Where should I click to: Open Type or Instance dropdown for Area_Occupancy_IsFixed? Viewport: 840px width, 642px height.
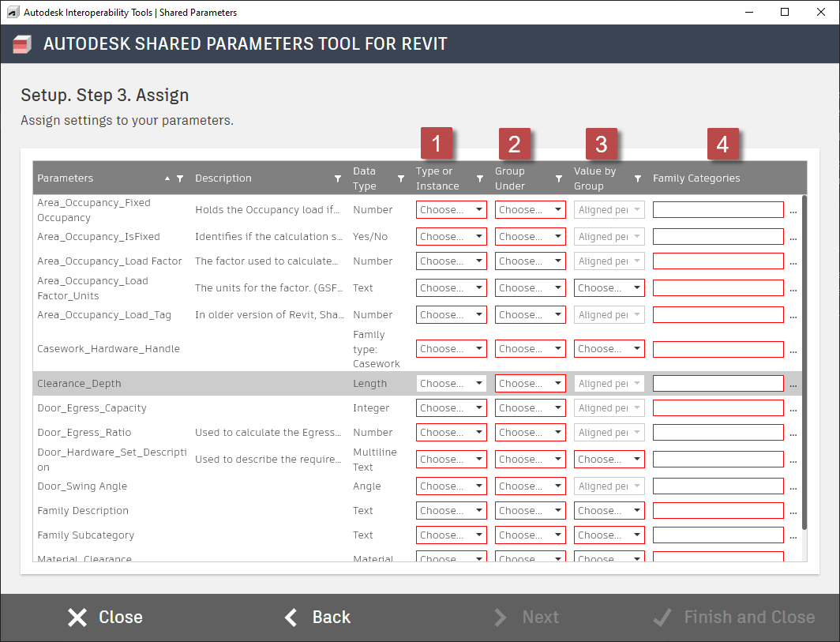[x=451, y=236]
